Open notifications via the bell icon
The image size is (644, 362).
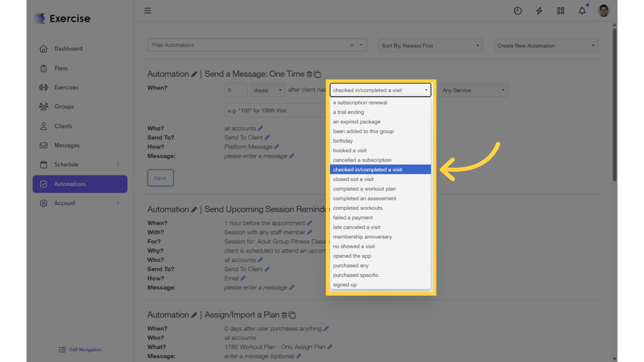[582, 10]
